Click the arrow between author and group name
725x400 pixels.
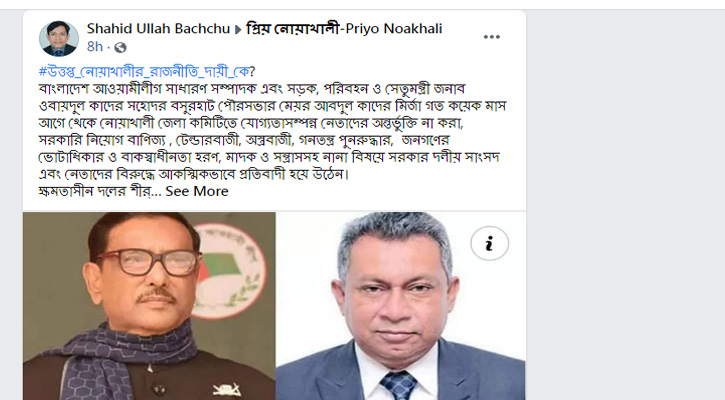coord(238,29)
